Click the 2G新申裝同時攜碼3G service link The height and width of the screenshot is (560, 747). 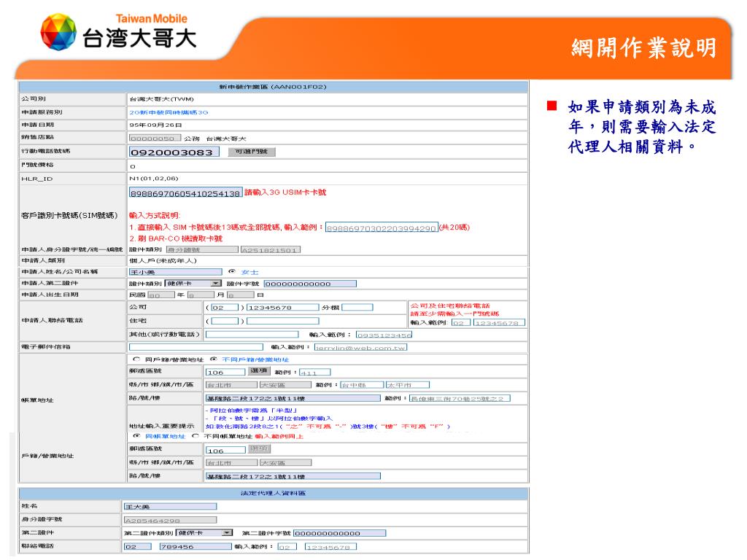[x=169, y=112]
